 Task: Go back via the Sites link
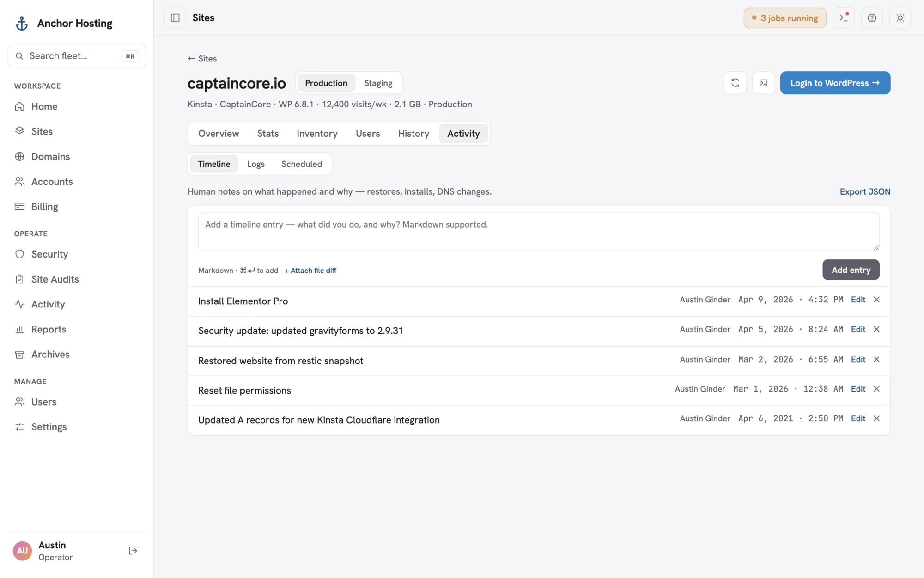(x=202, y=59)
